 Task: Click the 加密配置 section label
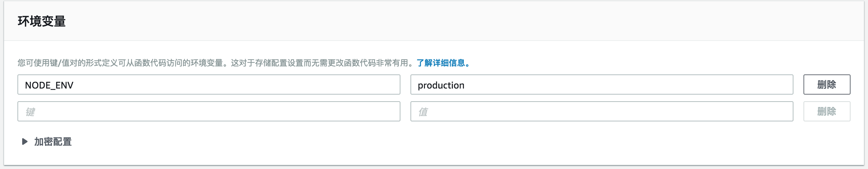[53, 142]
